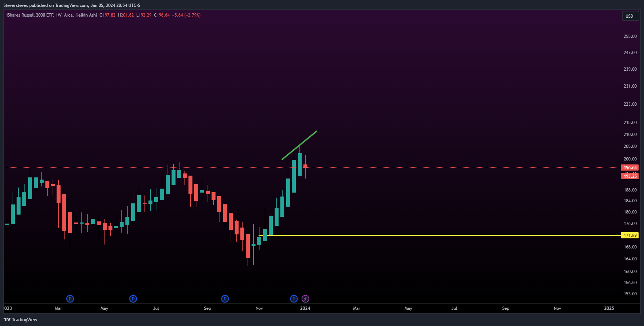This screenshot has height=326, width=644.
Task: Click the dividend D marker between May and July 2023
Action: (133, 299)
